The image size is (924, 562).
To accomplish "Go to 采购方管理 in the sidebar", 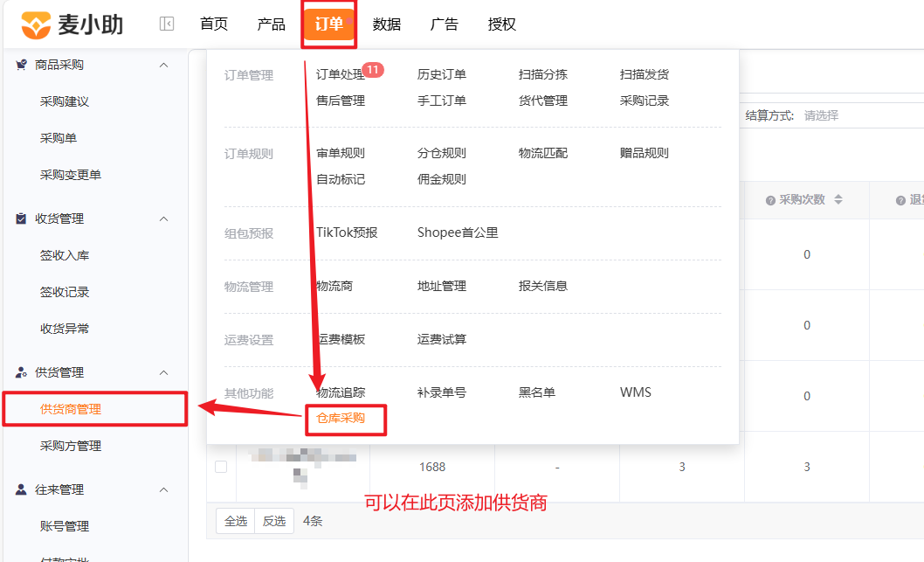I will tap(70, 446).
